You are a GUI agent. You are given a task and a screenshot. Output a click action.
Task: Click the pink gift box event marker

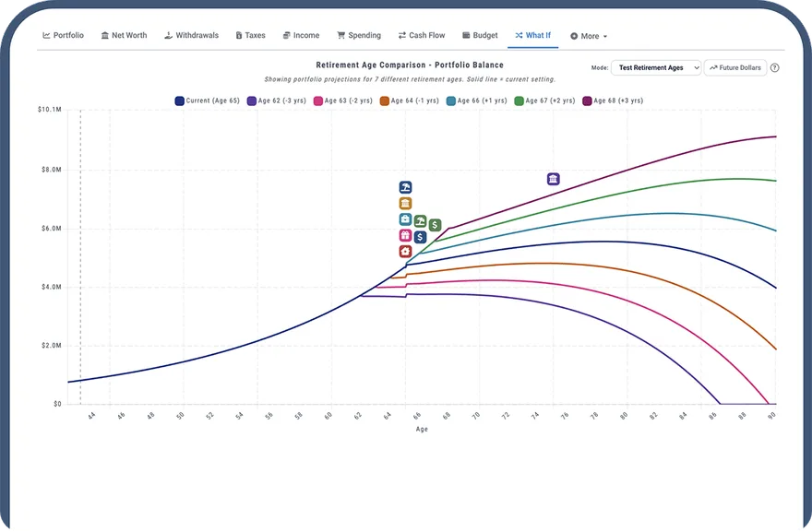(x=405, y=235)
